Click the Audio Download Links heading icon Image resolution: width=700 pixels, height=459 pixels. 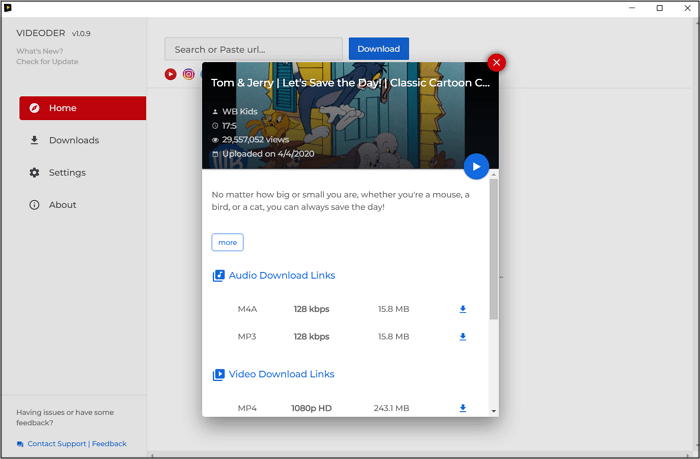tap(218, 275)
